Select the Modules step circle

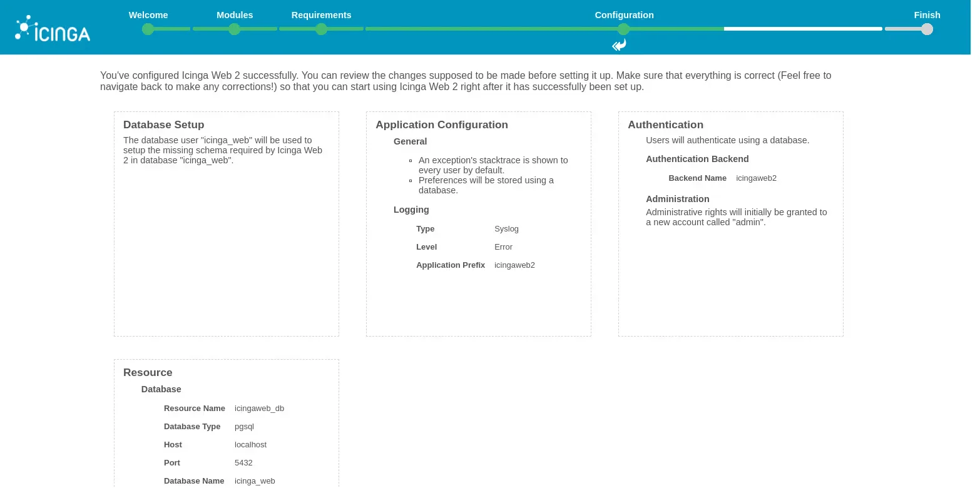[x=235, y=29]
